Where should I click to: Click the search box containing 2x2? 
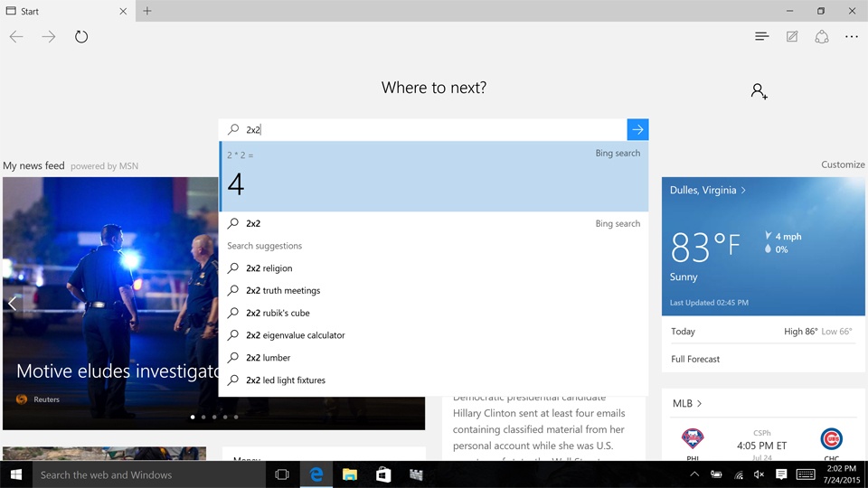tap(423, 129)
